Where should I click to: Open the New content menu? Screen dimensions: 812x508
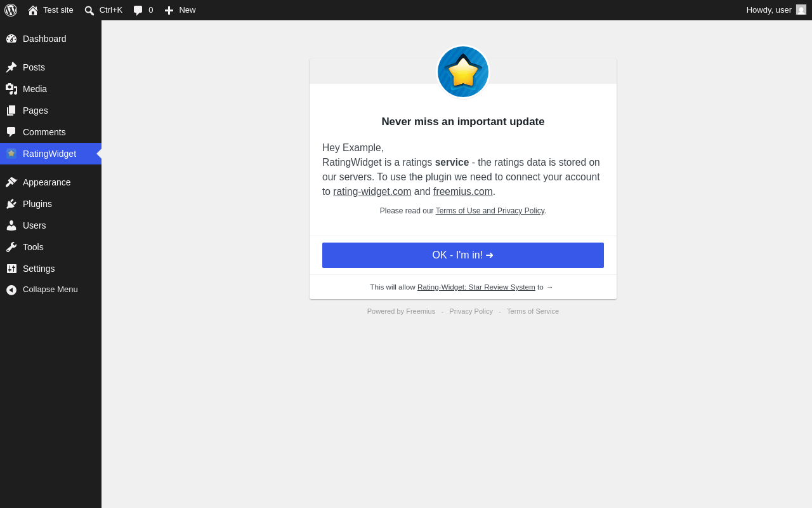pyautogui.click(x=180, y=10)
